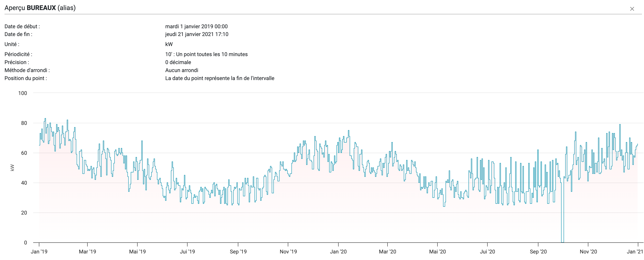The width and height of the screenshot is (644, 260).
Task: Click the Sep '19 x-axis tick label
Action: point(238,251)
